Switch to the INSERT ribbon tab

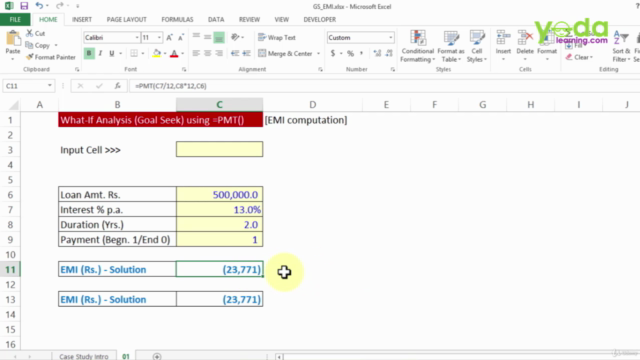click(82, 19)
